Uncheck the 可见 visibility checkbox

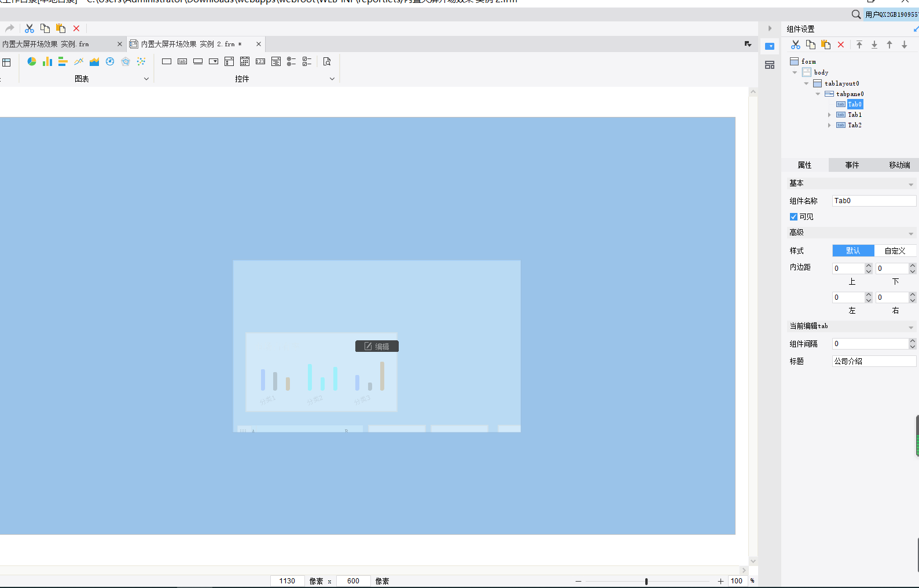coord(793,217)
